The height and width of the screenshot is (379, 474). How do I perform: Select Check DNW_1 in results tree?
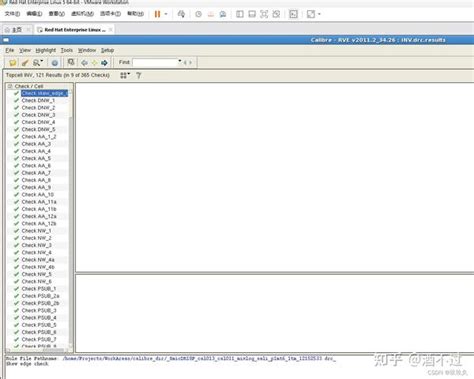pyautogui.click(x=38, y=100)
